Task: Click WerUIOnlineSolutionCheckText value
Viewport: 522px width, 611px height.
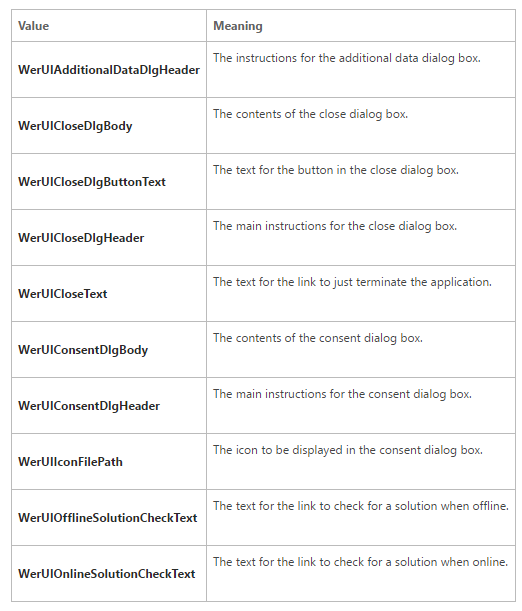Action: point(106,574)
